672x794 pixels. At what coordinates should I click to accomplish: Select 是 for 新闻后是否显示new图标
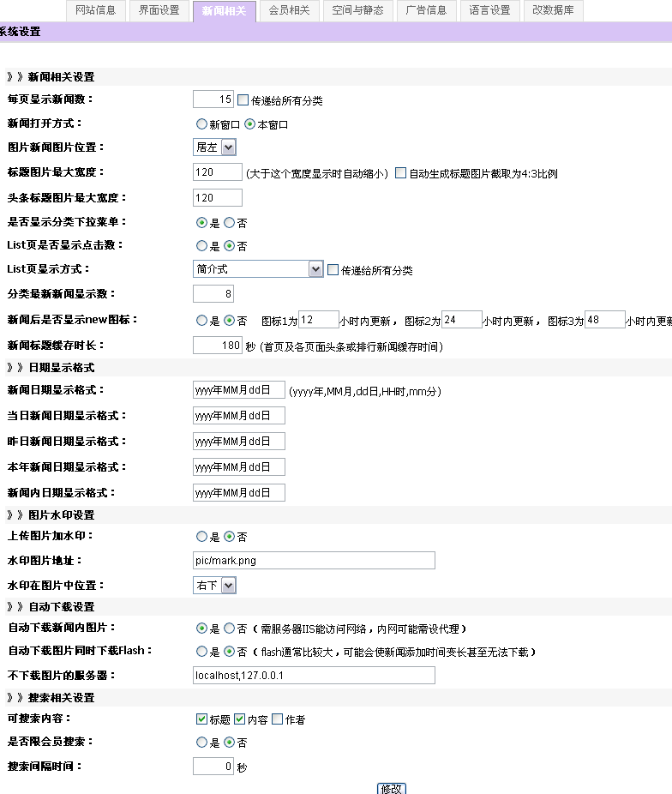coord(202,320)
